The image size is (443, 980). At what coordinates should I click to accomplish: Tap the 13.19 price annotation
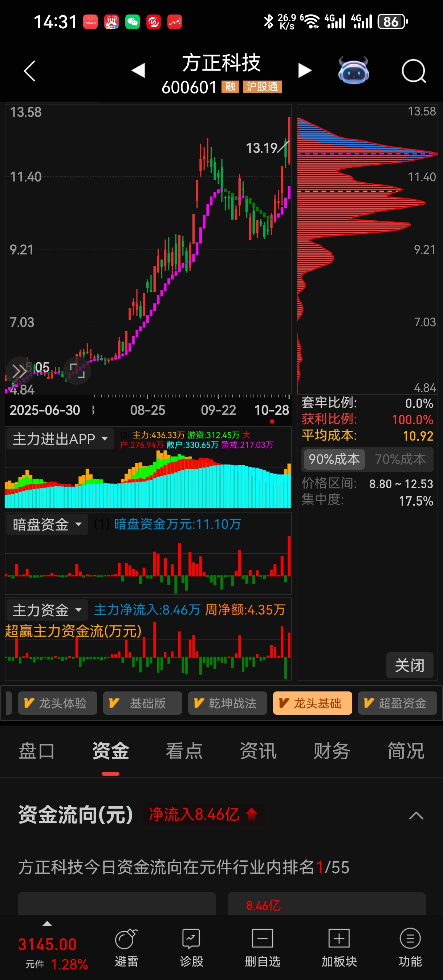pos(261,148)
